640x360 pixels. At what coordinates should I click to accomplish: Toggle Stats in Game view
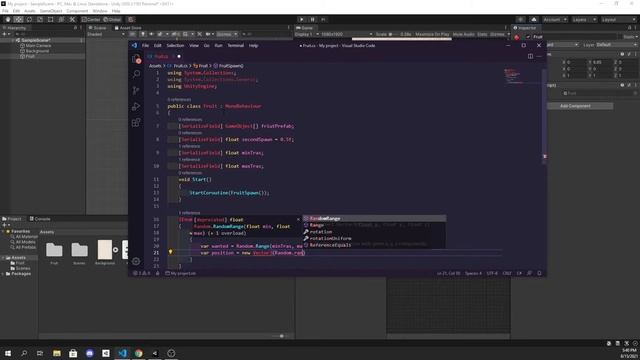pyautogui.click(x=482, y=34)
